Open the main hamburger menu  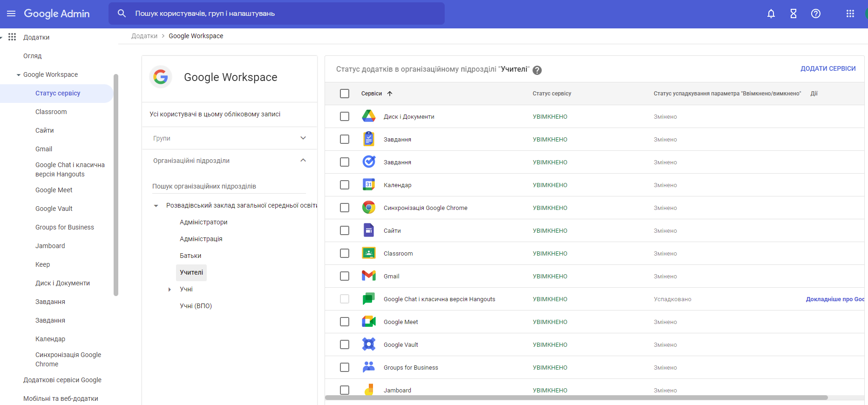(11, 13)
